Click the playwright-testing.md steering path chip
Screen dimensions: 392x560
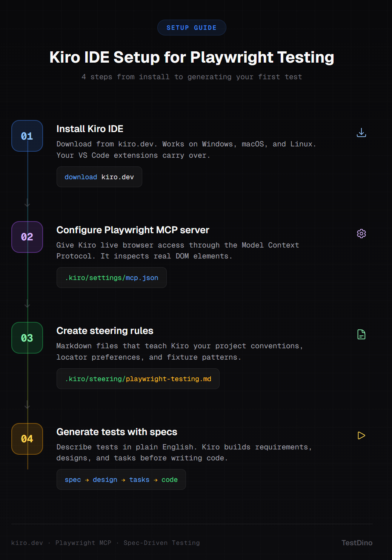[138, 379]
